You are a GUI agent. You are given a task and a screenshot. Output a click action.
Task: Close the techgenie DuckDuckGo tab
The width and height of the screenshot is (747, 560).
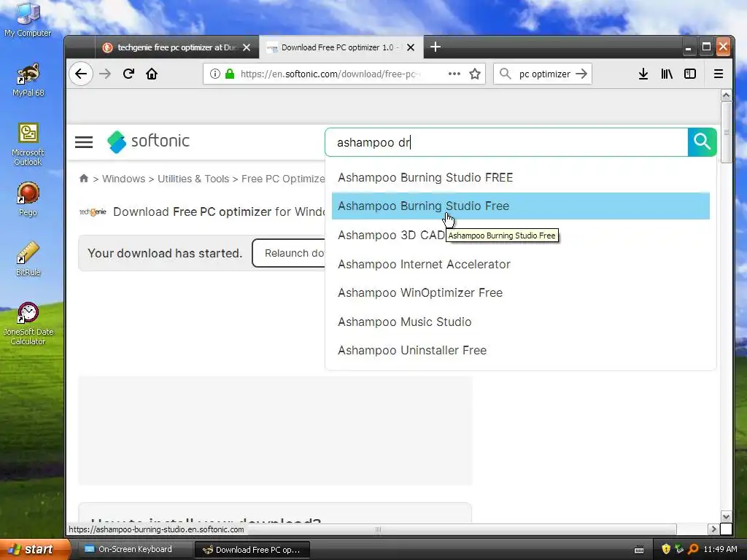[247, 47]
